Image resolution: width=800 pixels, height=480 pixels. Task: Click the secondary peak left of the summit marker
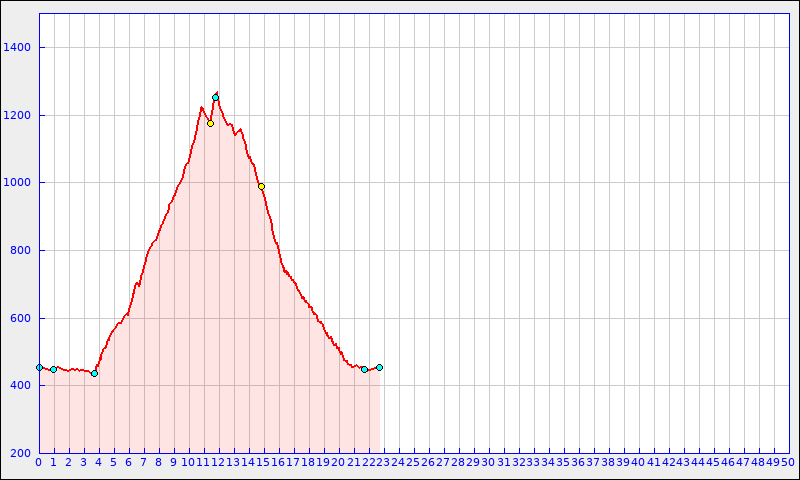(x=202, y=107)
